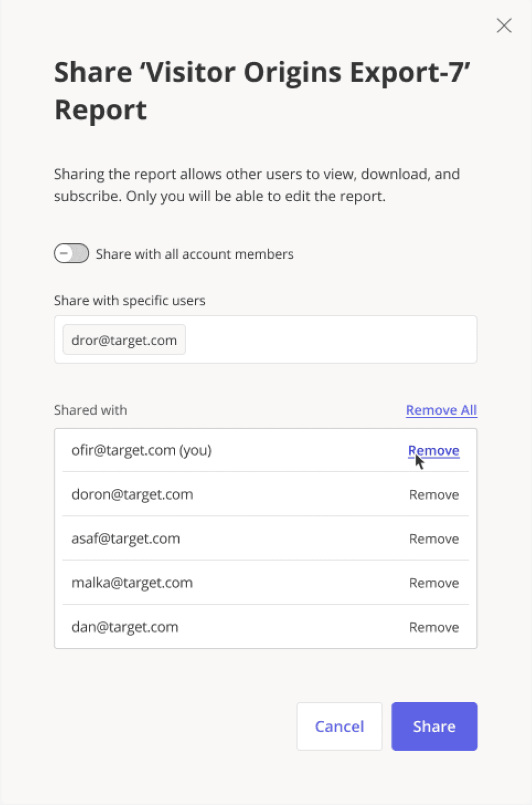532x805 pixels.
Task: Click the Remove All link
Action: pos(441,410)
